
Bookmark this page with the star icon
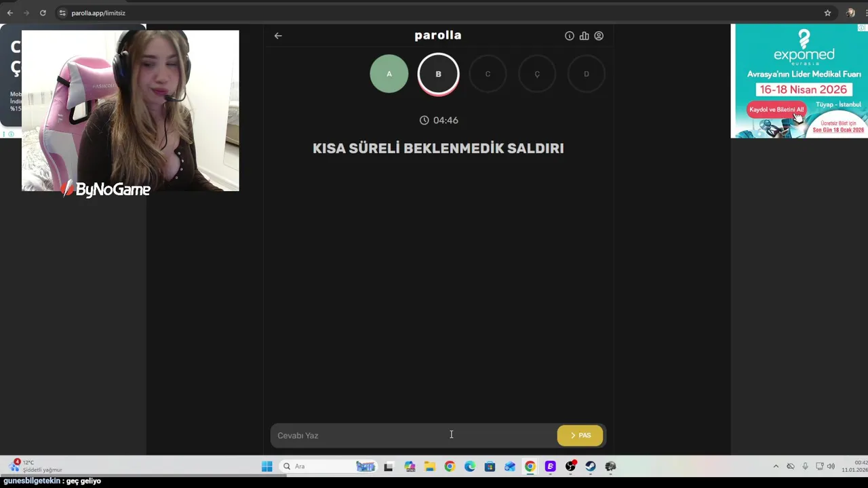tap(827, 13)
